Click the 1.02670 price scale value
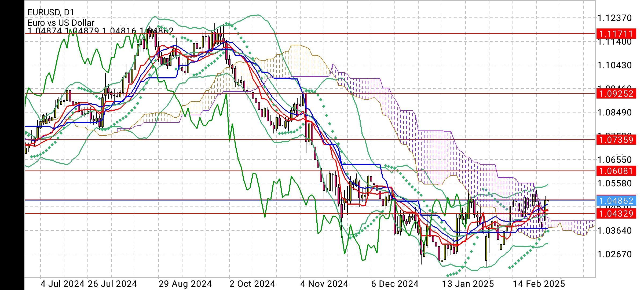Screen dimensions: 644x290 (x=614, y=254)
